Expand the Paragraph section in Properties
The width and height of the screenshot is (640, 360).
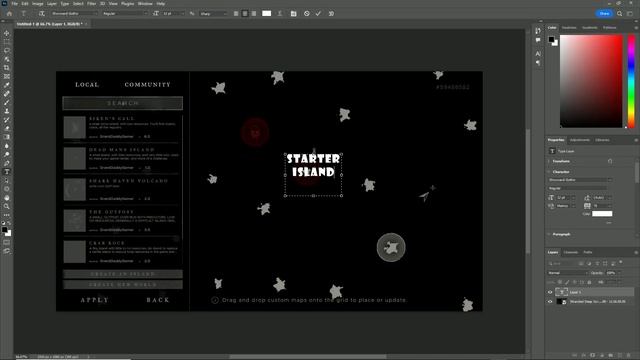(549, 234)
